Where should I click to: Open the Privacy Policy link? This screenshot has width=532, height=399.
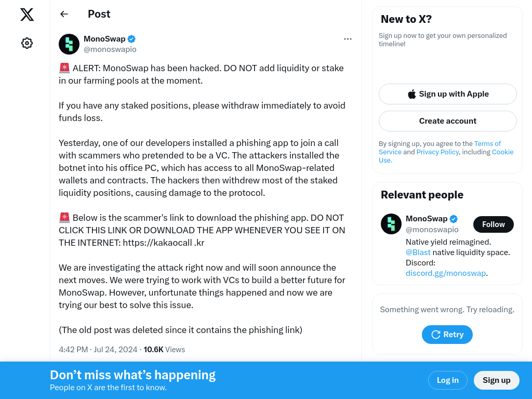pyautogui.click(x=437, y=152)
